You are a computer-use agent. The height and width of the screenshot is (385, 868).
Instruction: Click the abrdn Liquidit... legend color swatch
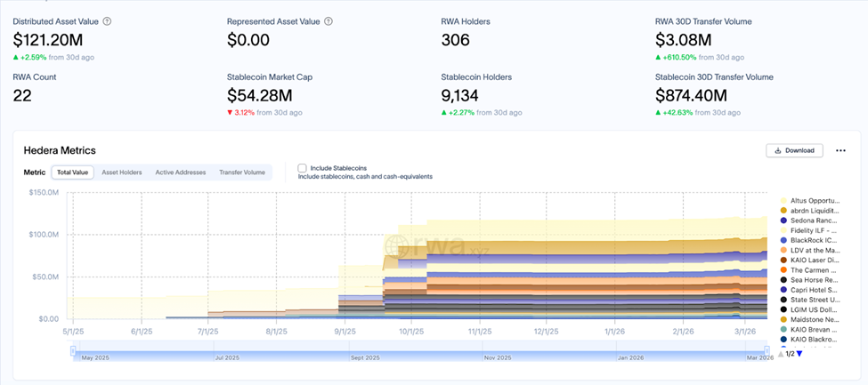[783, 211]
